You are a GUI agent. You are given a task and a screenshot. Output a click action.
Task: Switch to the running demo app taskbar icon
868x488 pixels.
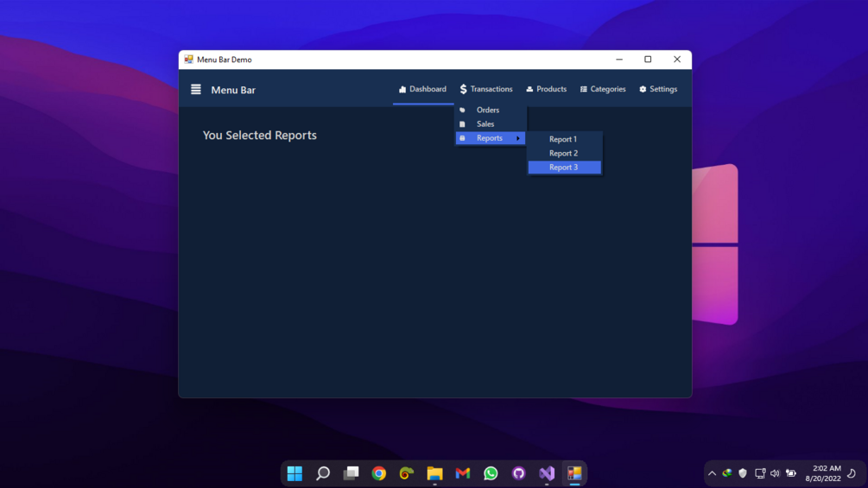tap(574, 473)
